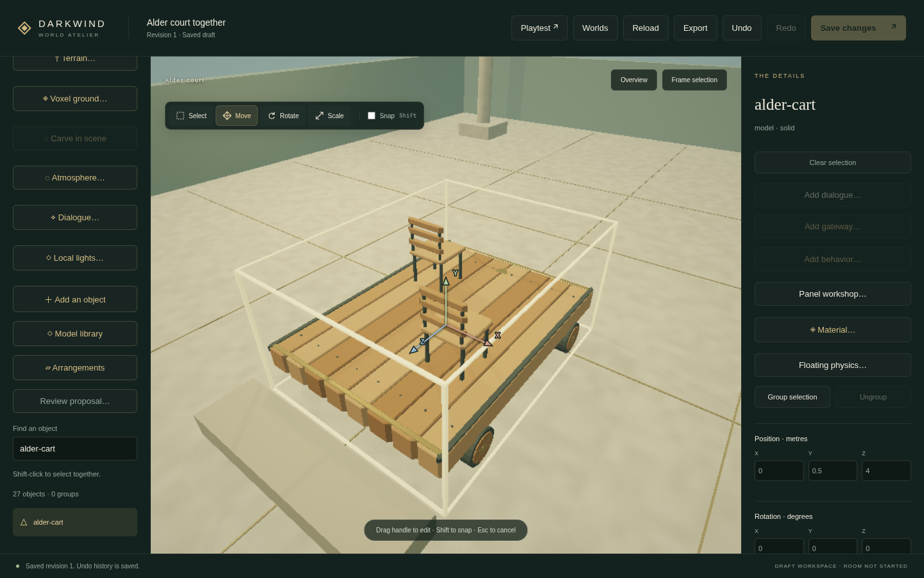Open Arrangements
Image resolution: width=924 pixels, height=578 pixels.
click(75, 368)
